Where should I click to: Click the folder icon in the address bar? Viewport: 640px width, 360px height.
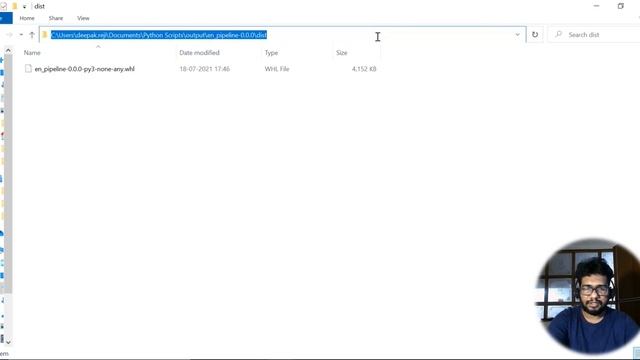[44, 35]
